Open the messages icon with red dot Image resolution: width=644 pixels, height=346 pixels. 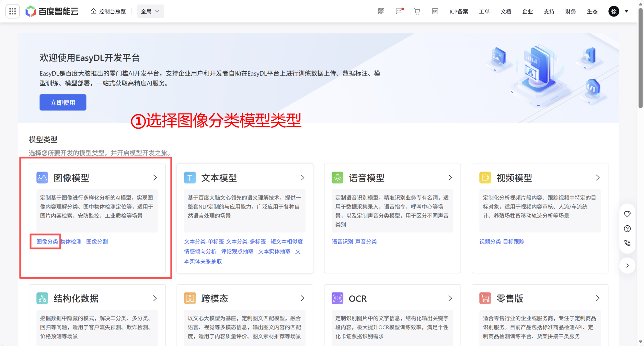pos(399,11)
